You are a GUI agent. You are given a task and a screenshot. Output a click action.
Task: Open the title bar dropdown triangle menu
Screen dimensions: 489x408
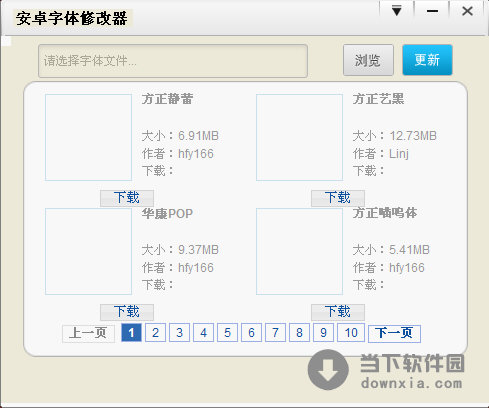click(x=396, y=11)
